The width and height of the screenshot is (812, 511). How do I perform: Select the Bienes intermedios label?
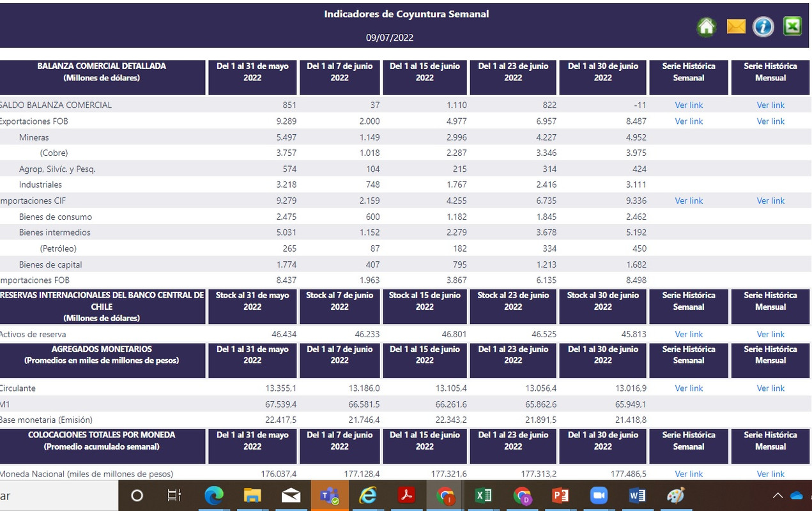55,233
